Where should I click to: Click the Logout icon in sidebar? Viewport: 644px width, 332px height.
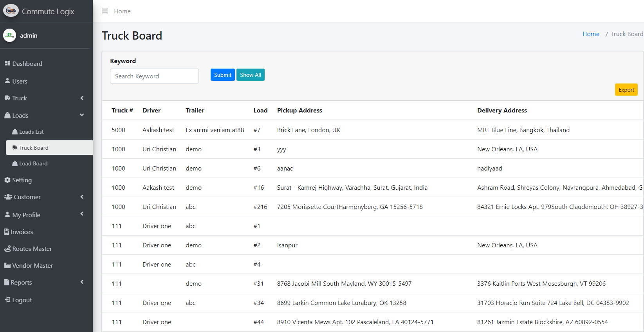[x=7, y=300]
